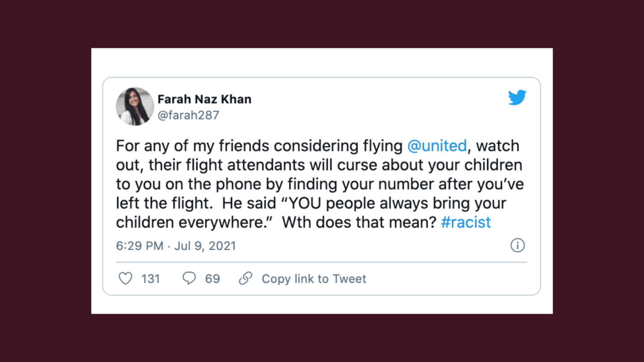This screenshot has height=362, width=644.
Task: Open replies via the speech bubble icon
Action: [x=189, y=278]
